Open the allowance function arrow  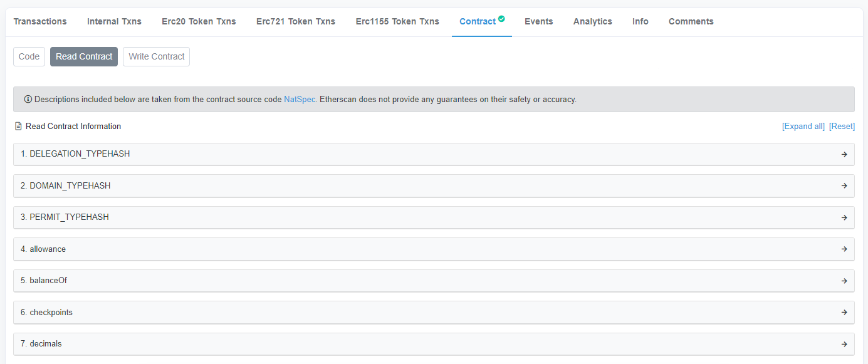(844, 249)
